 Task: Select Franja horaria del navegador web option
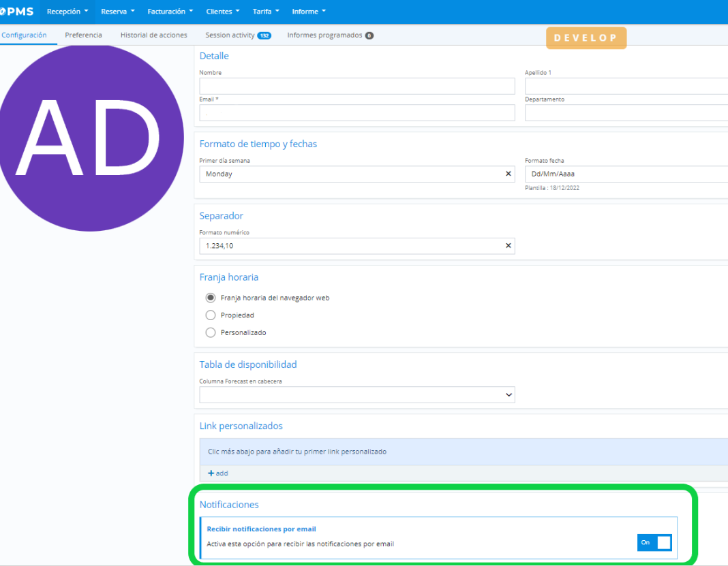point(211,298)
